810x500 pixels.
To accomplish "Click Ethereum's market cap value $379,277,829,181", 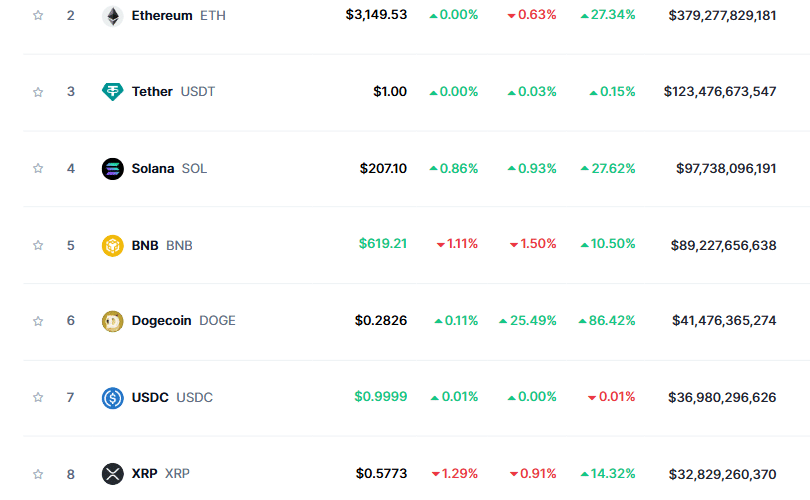I will pos(720,16).
